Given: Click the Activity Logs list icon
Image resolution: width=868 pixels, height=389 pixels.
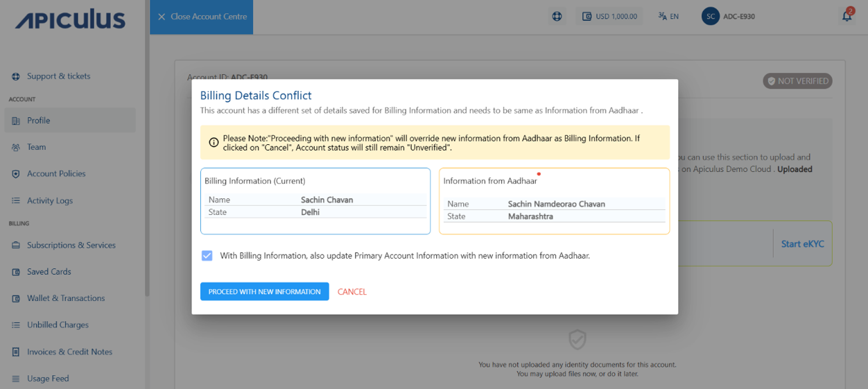Looking at the screenshot, I should click(16, 201).
